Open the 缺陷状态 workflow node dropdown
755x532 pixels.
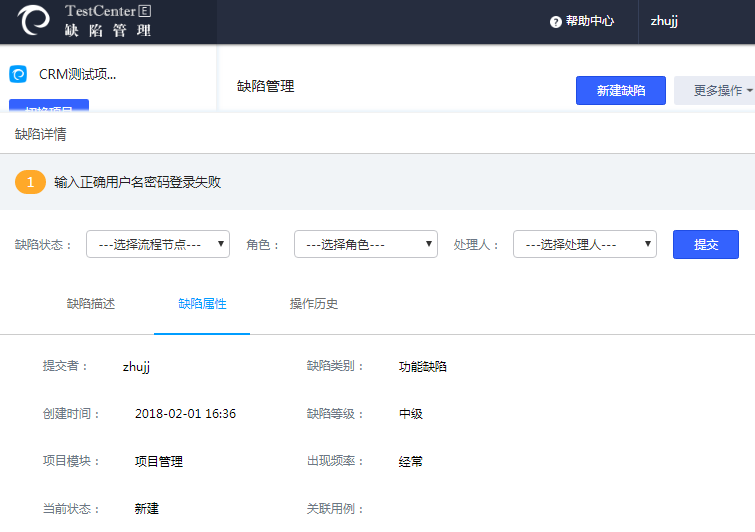coord(158,244)
